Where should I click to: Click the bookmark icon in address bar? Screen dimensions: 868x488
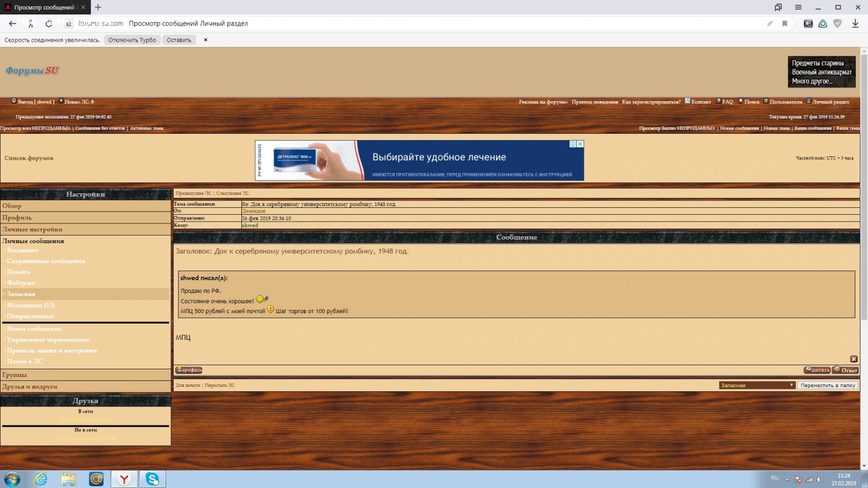785,24
